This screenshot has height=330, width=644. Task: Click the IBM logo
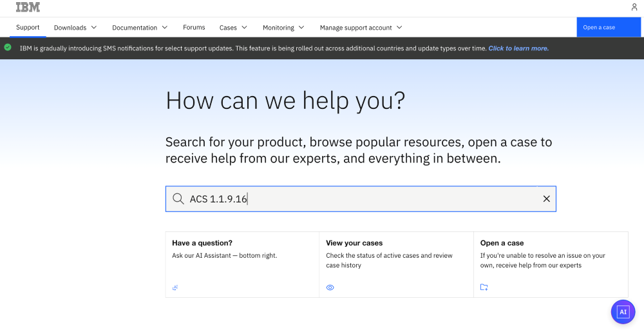(28, 7)
